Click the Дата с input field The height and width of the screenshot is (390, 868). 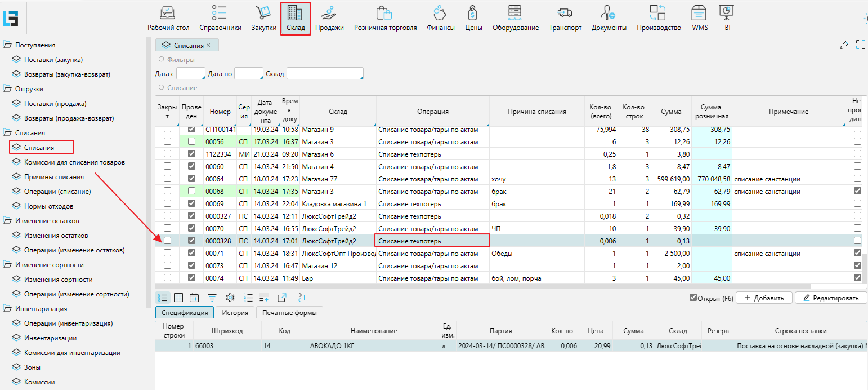[190, 74]
